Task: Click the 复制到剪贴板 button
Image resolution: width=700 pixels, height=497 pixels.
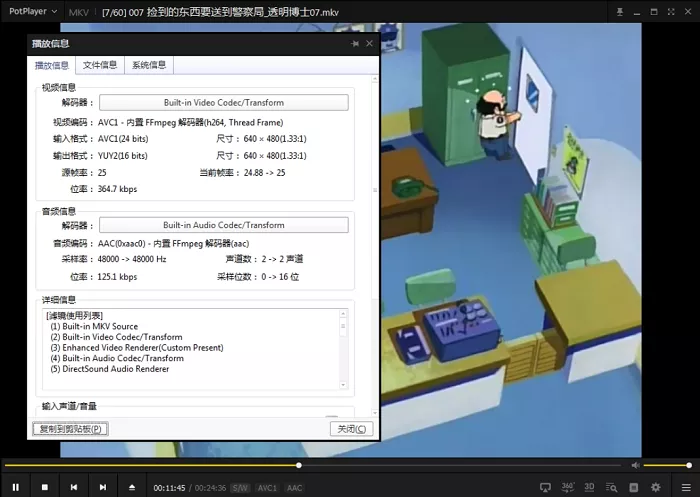Action: (x=68, y=429)
